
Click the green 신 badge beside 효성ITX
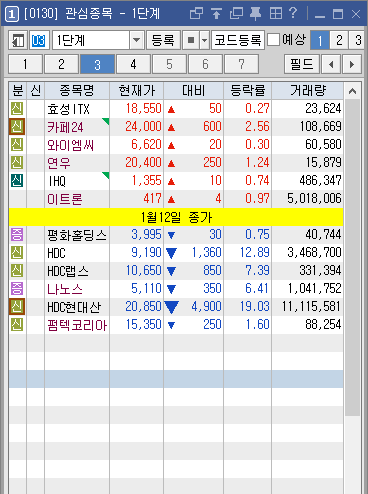(17, 109)
